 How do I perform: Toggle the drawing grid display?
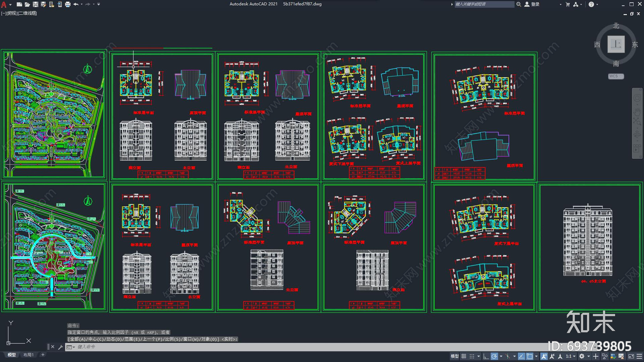[464, 356]
